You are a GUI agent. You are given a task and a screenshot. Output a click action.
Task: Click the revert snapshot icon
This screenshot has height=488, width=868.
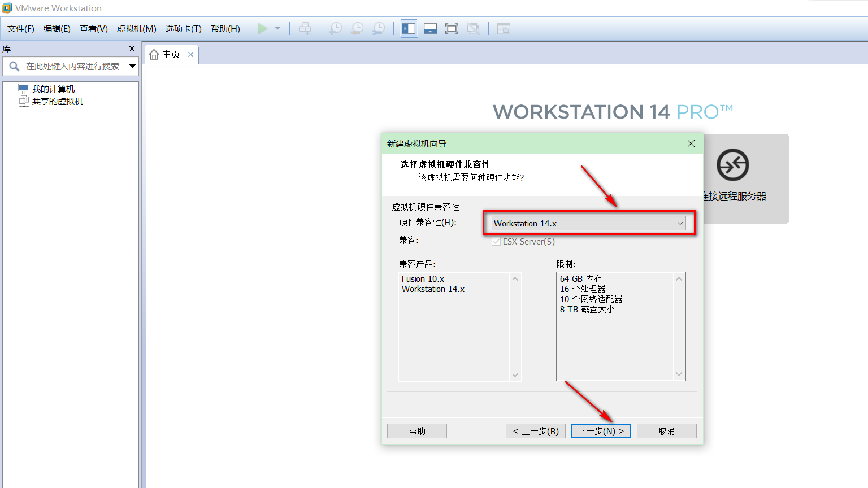(357, 28)
